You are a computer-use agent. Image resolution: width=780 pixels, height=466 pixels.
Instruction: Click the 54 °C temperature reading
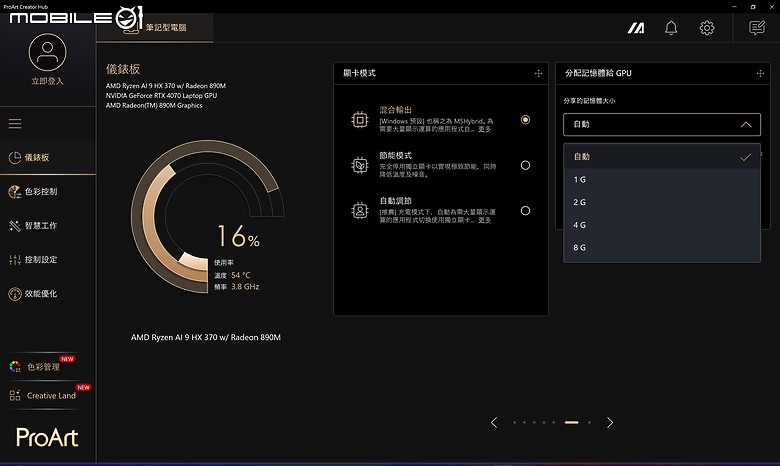click(241, 275)
